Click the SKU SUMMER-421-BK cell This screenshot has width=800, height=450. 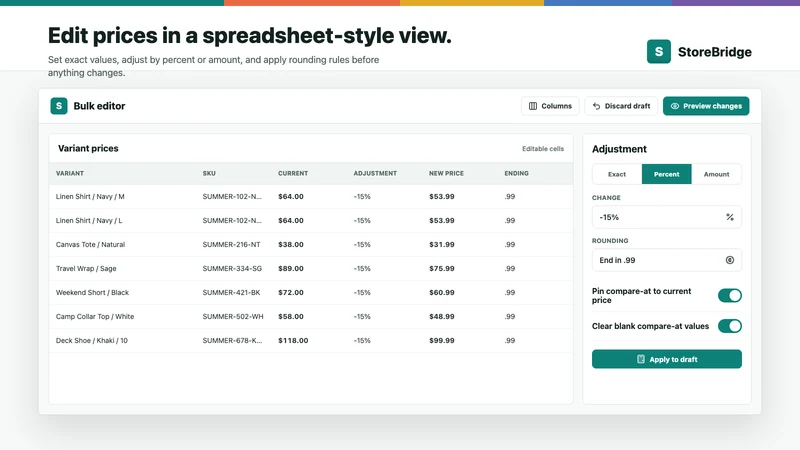pos(231,292)
